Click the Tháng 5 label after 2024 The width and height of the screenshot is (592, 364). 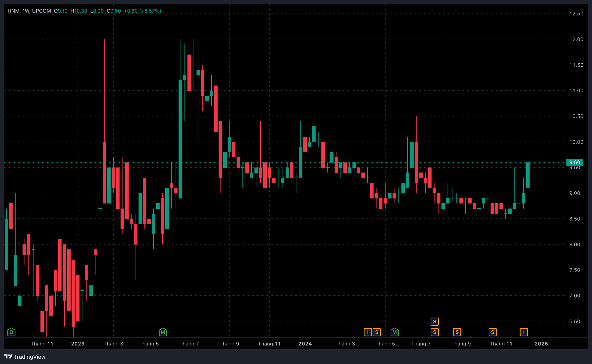385,344
